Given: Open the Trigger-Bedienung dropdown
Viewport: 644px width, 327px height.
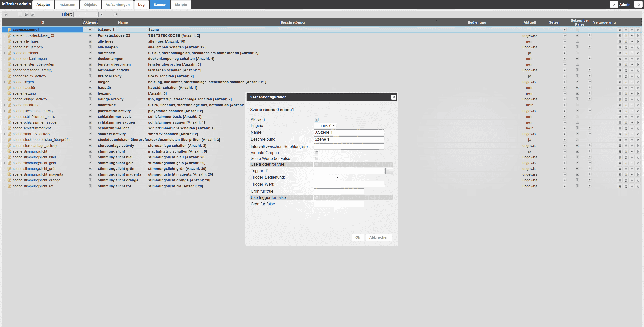Looking at the screenshot, I should point(327,177).
